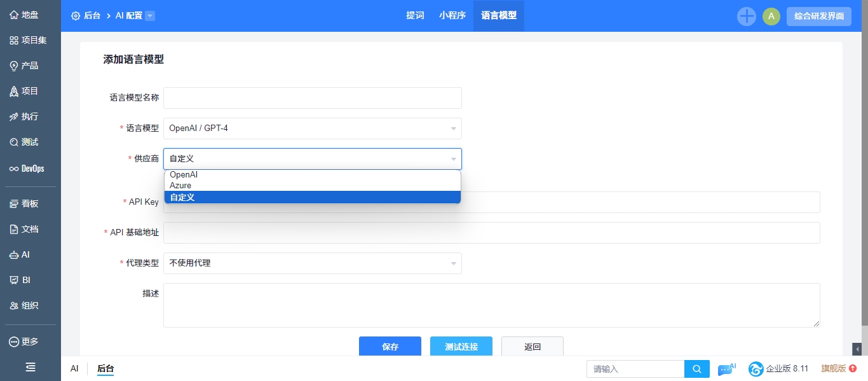
Task: Open the user avatar A menu
Action: coord(771,17)
